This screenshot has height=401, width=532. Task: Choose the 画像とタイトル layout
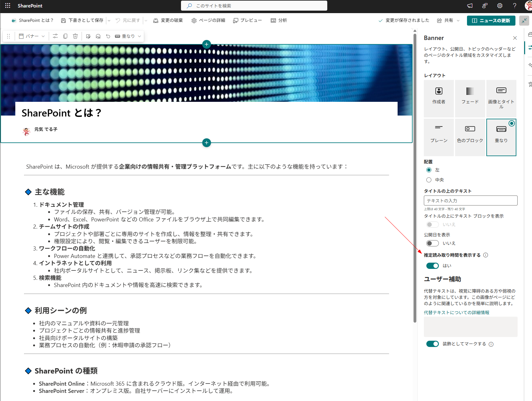(501, 99)
